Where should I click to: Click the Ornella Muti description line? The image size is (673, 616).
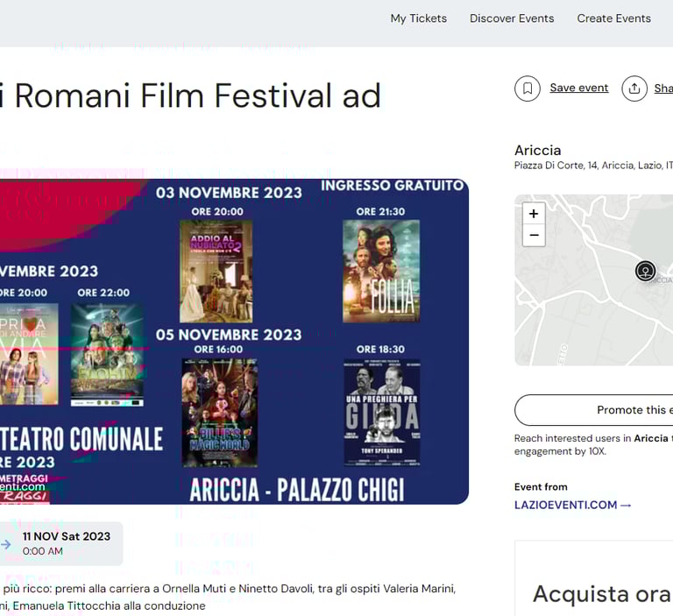pyautogui.click(x=228, y=588)
